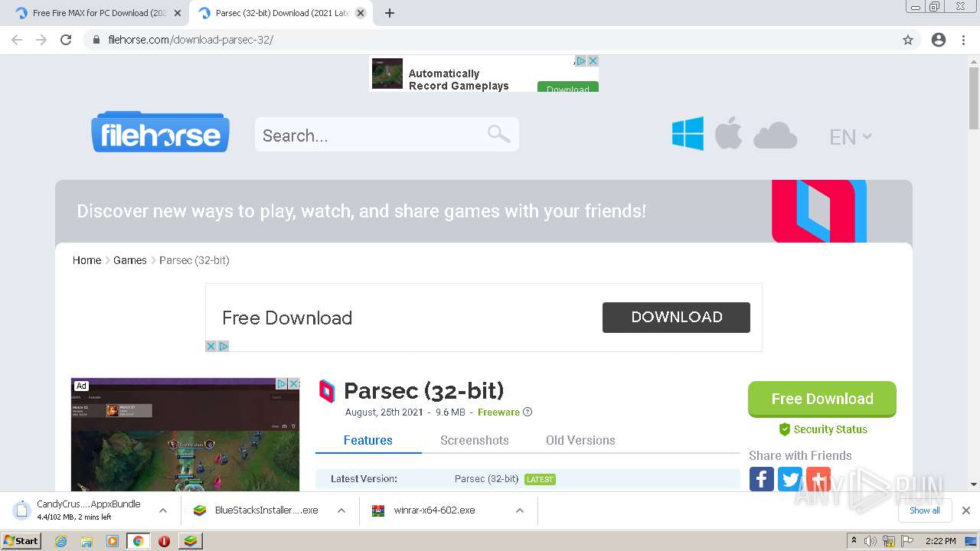Click the Filehorse logo
Viewport: 980px width, 551px height.
tap(160, 132)
